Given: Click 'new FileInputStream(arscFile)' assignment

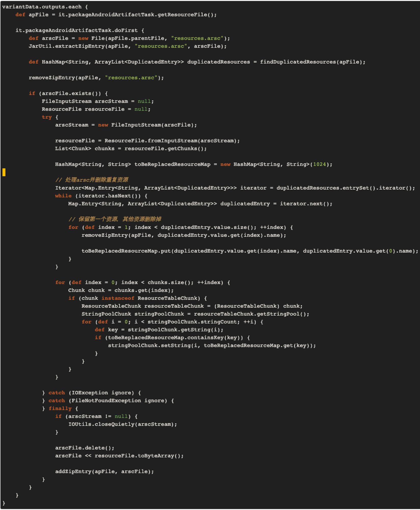Looking at the screenshot, I should pyautogui.click(x=146, y=125).
